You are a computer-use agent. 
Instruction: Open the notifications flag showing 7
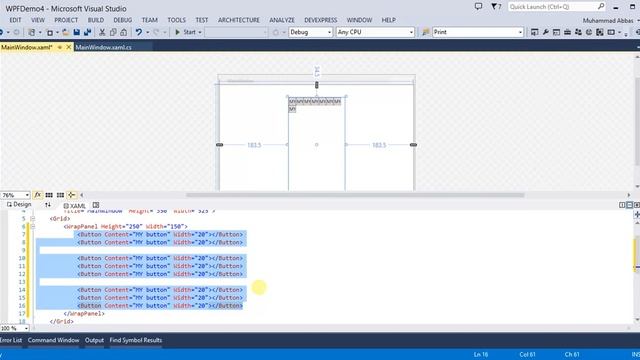click(x=496, y=7)
